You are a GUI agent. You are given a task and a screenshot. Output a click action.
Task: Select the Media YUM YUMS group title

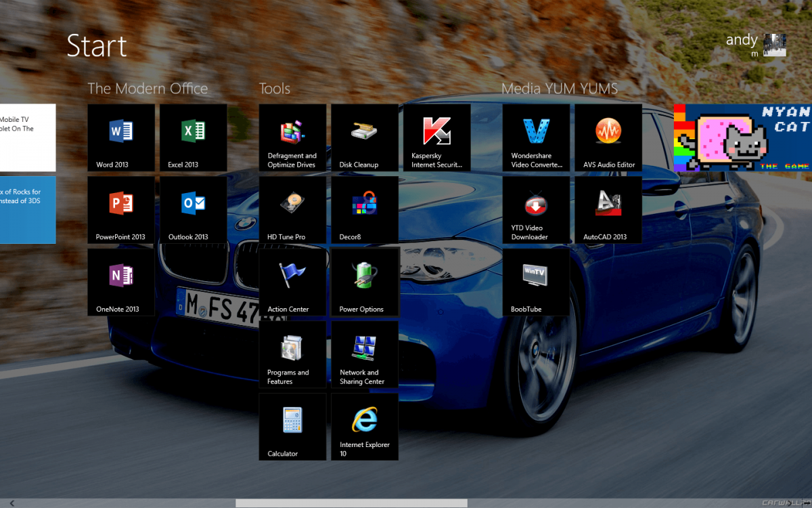(x=560, y=88)
